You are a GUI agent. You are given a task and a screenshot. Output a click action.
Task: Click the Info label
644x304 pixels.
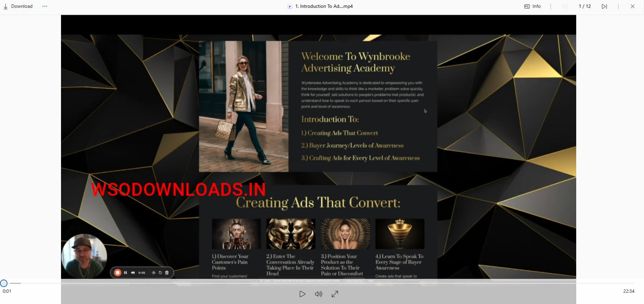[x=536, y=6]
